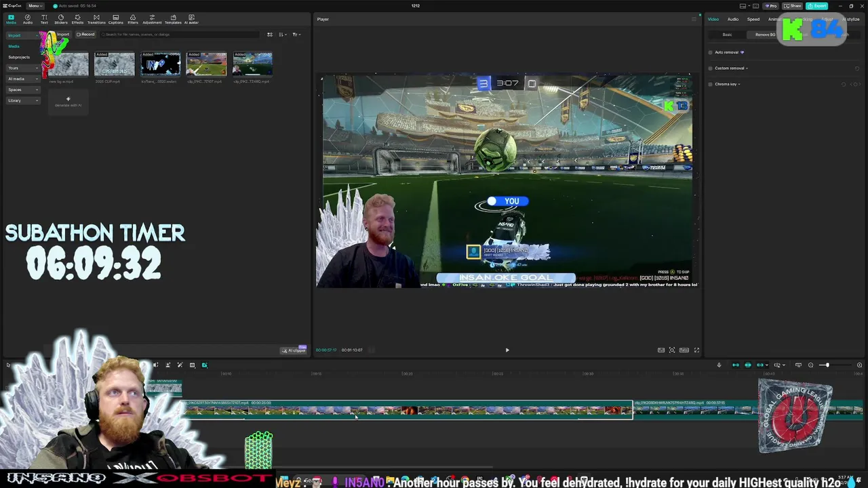The image size is (868, 488).
Task: Open the player panel options menu
Action: coord(694,19)
